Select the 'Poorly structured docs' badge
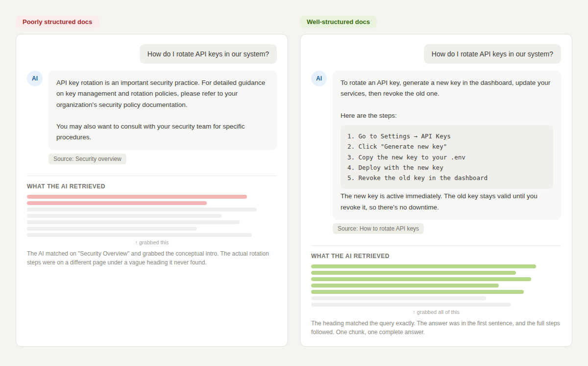The height and width of the screenshot is (366, 588). tap(57, 22)
